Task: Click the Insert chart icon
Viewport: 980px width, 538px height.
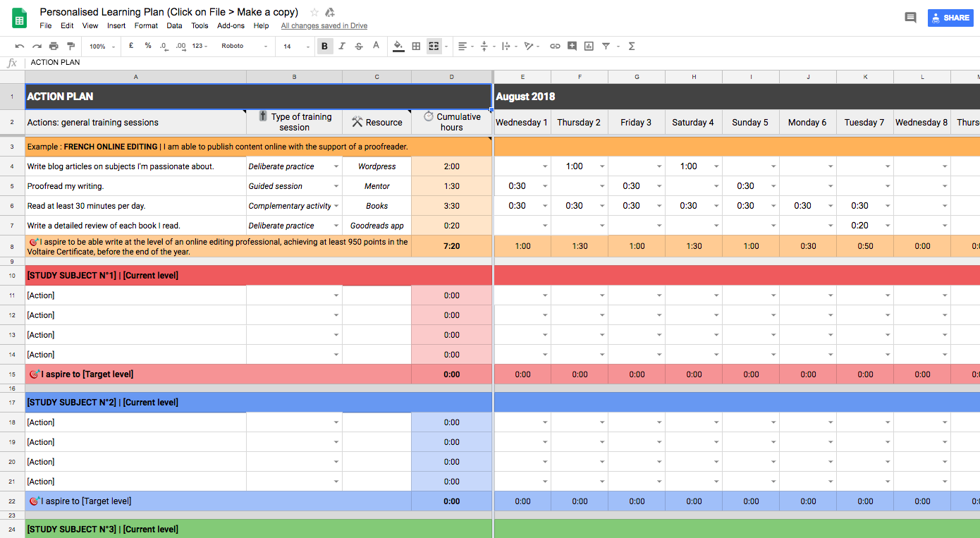Action: tap(589, 46)
